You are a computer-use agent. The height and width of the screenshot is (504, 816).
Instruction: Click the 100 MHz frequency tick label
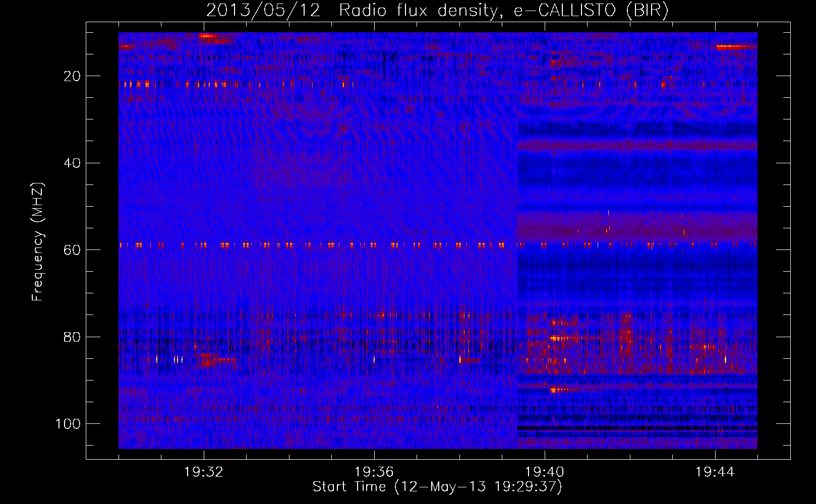(68, 424)
